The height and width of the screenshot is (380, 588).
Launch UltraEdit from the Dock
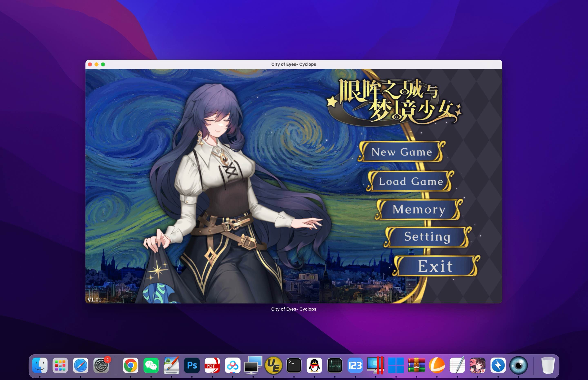point(274,365)
